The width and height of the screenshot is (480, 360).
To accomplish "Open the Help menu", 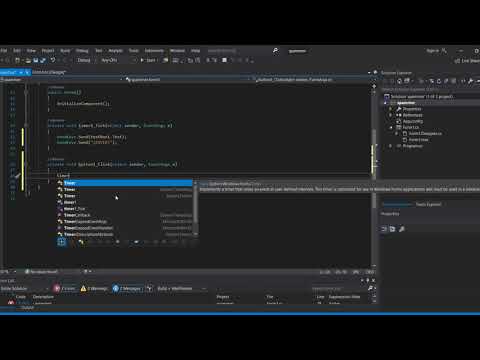I will click(195, 51).
